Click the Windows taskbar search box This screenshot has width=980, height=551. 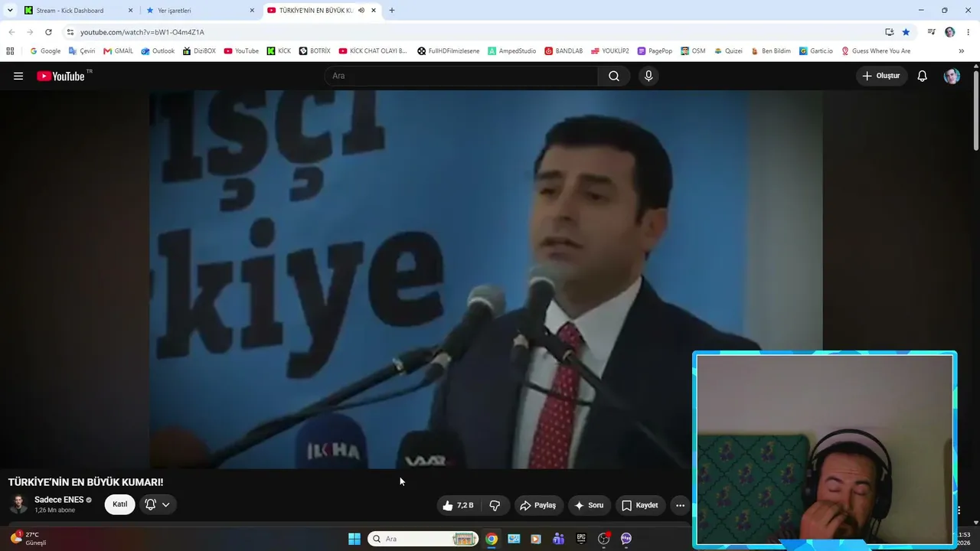(x=423, y=539)
